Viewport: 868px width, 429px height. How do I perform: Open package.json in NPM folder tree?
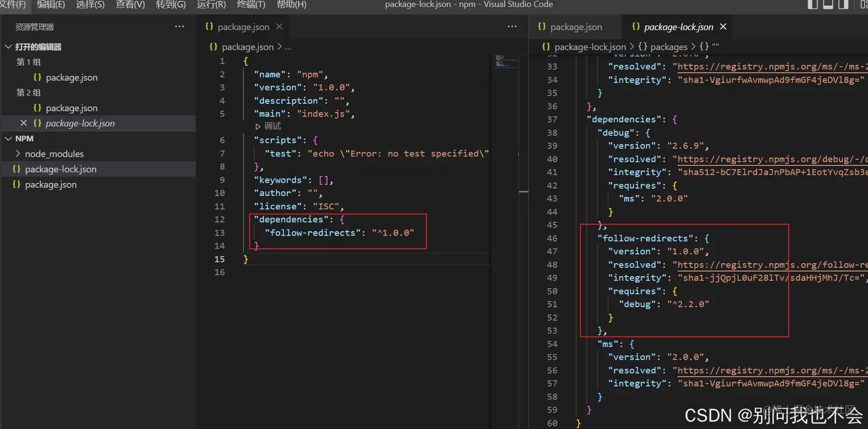pyautogui.click(x=51, y=185)
